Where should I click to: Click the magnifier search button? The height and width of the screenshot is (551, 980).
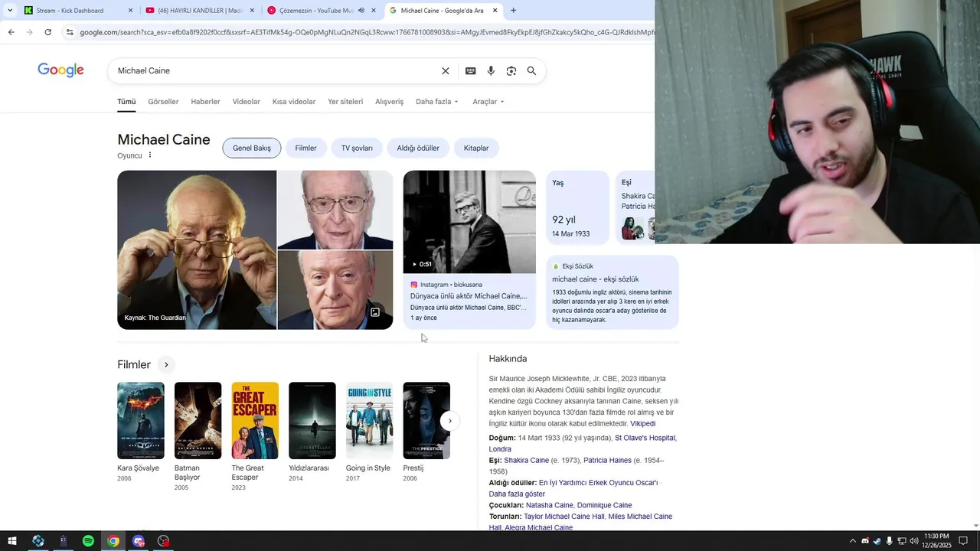pos(531,70)
